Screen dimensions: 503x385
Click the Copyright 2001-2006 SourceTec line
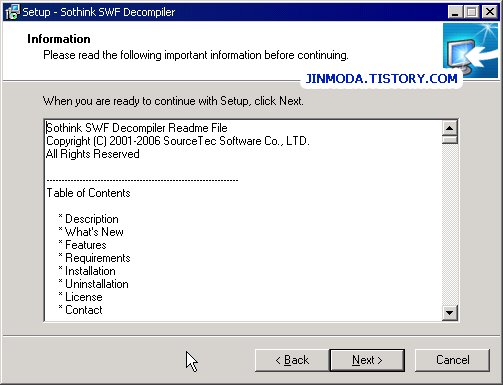[178, 141]
